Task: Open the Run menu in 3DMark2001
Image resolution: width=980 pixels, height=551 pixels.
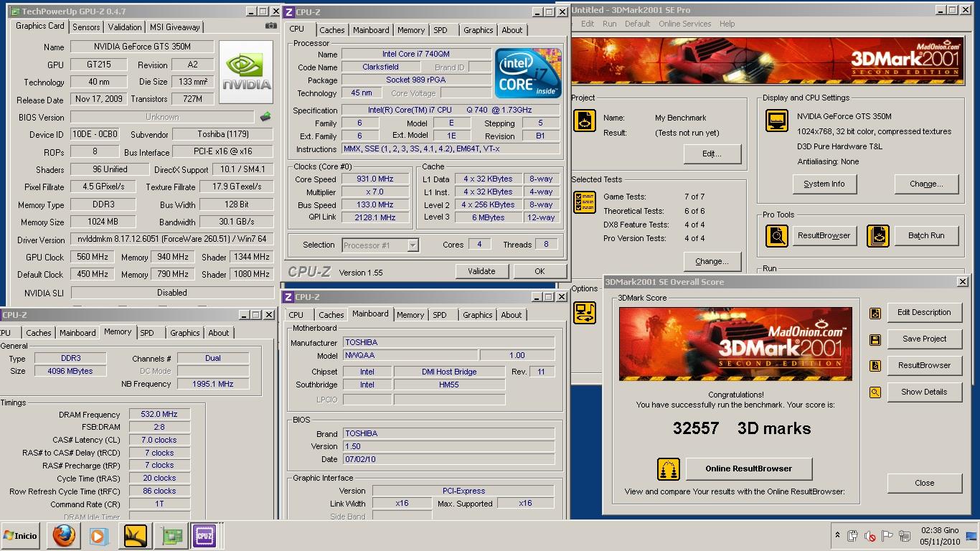Action: click(610, 24)
